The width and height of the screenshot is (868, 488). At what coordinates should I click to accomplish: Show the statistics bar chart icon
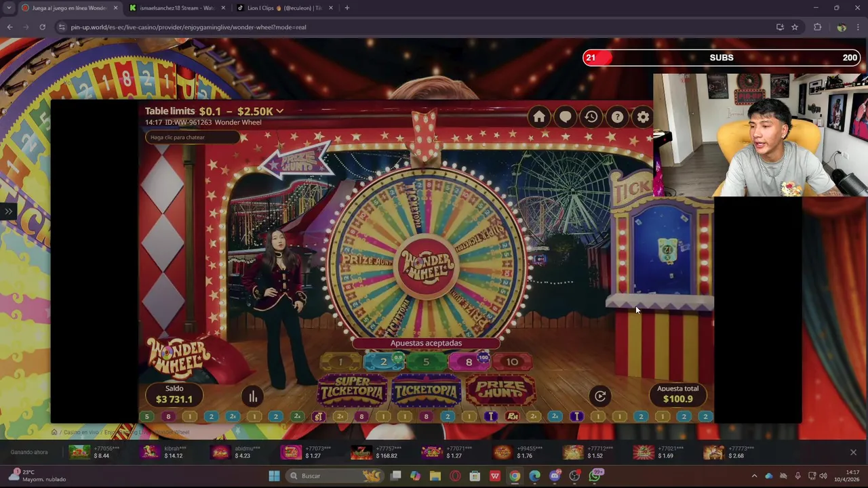tap(252, 396)
